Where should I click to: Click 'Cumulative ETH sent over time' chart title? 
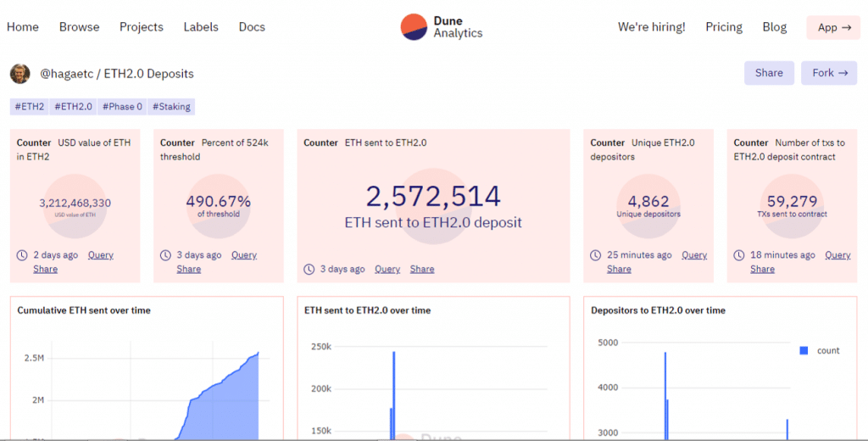(x=84, y=310)
